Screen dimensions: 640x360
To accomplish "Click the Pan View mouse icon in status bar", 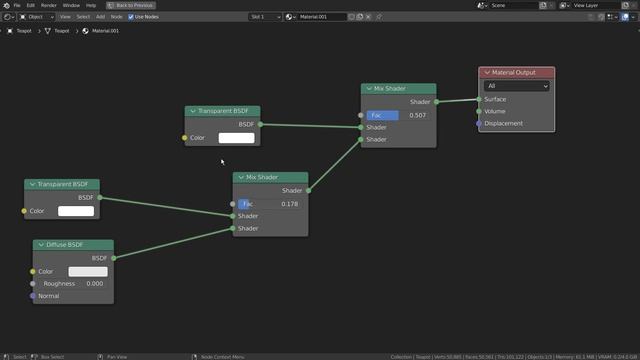I will (x=100, y=357).
